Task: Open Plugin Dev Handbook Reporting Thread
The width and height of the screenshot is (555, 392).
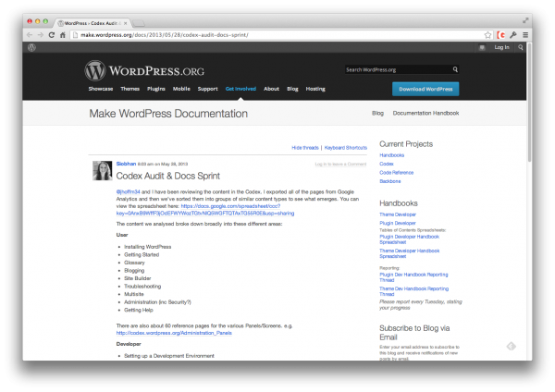Action: click(413, 277)
